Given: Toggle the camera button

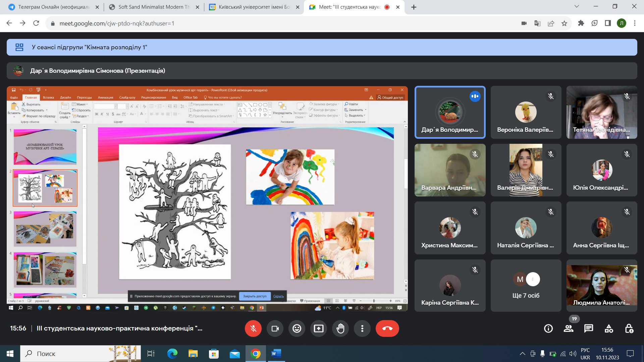Looking at the screenshot, I should click(275, 328).
